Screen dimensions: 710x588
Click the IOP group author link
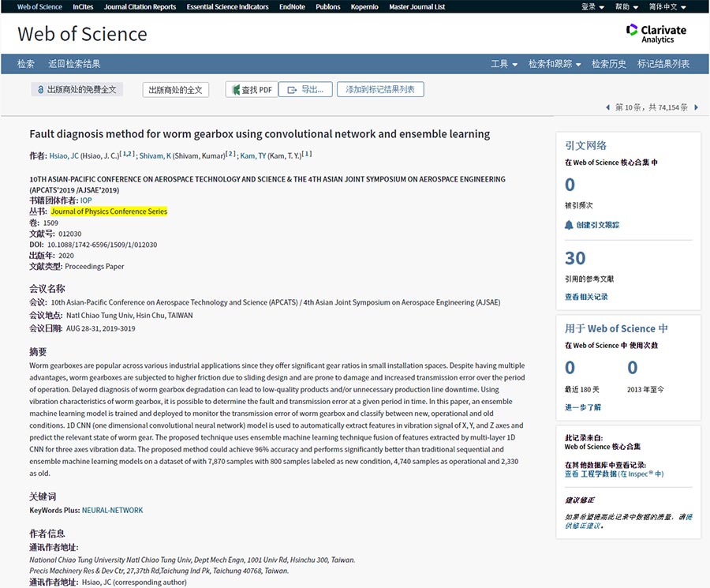click(x=86, y=200)
